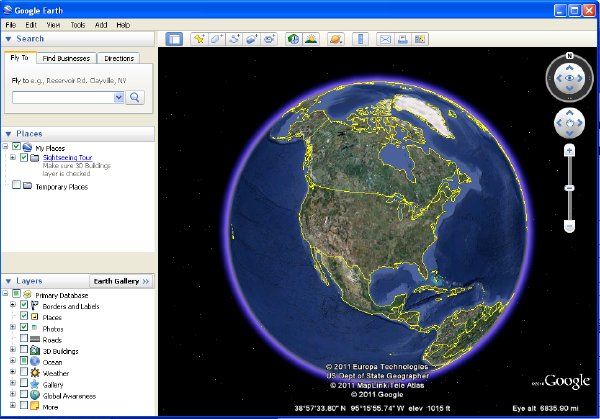Uncheck the My Places checkbox
This screenshot has width=600, height=419.
[16, 146]
